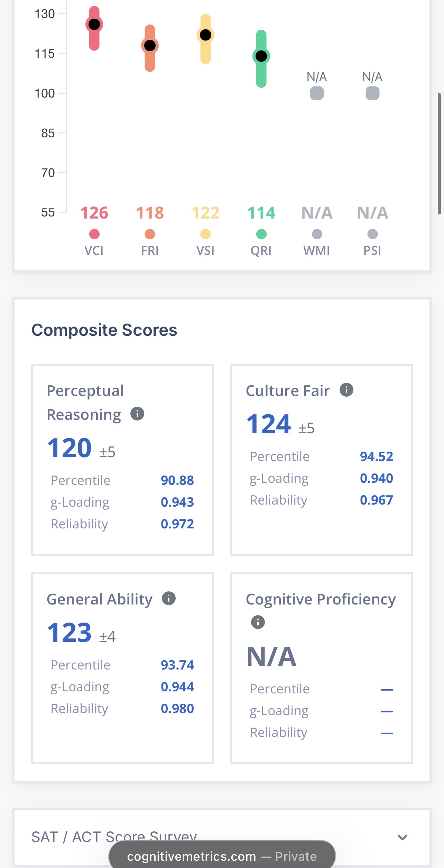Image resolution: width=444 pixels, height=868 pixels.
Task: Toggle the QRI green legend dot
Action: click(261, 234)
